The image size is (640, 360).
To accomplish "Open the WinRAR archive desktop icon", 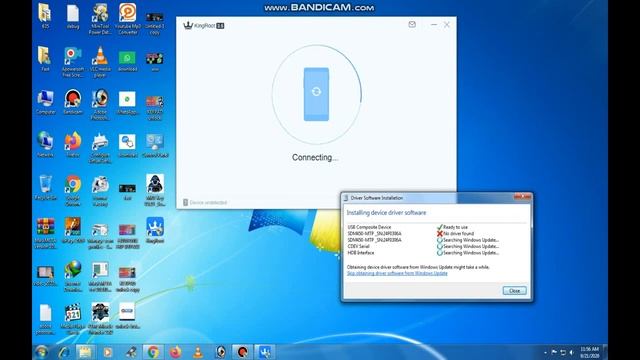I will tap(45, 233).
